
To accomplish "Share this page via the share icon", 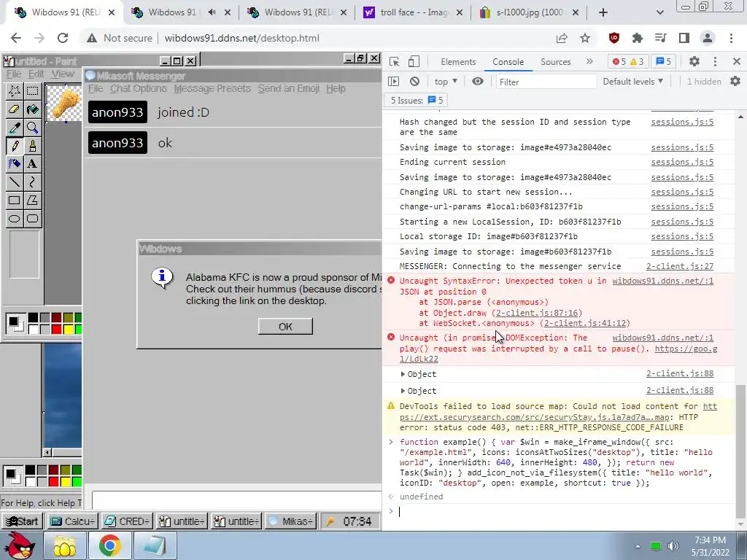I will pyautogui.click(x=562, y=38).
